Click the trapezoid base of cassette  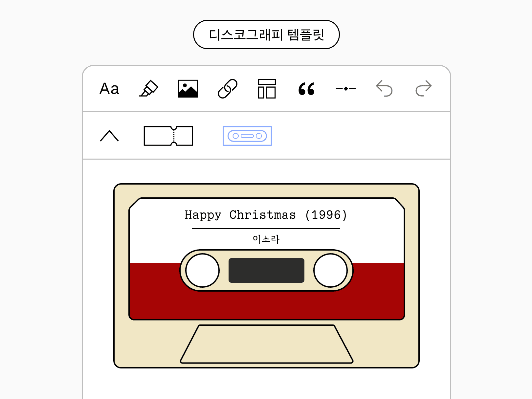(267, 344)
